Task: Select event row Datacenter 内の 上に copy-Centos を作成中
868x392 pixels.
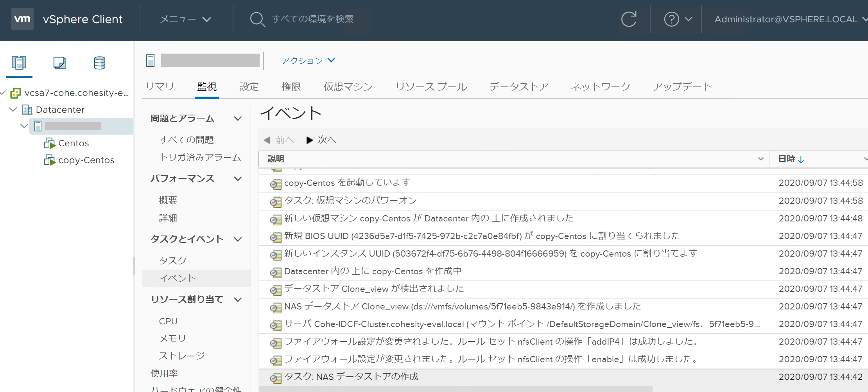Action: (563, 272)
